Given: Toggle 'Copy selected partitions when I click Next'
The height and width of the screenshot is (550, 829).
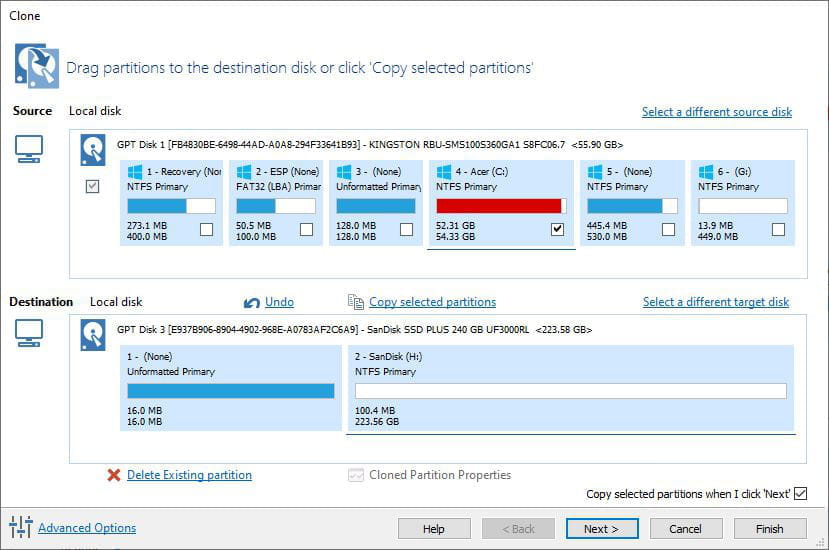Looking at the screenshot, I should 800,493.
